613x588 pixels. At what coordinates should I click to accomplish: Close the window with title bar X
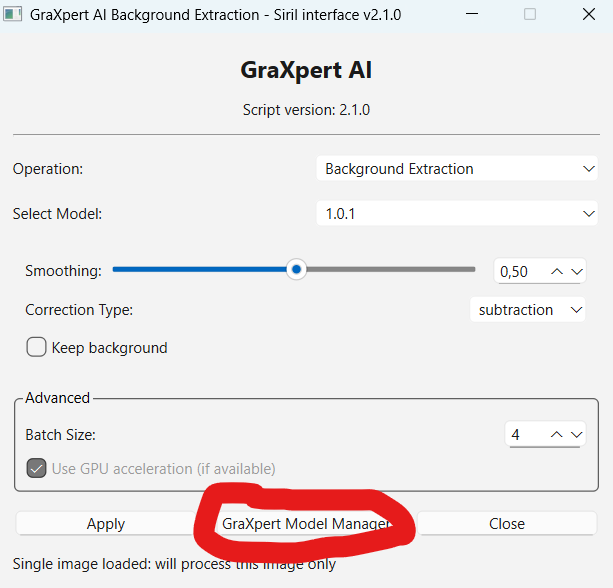(x=589, y=14)
